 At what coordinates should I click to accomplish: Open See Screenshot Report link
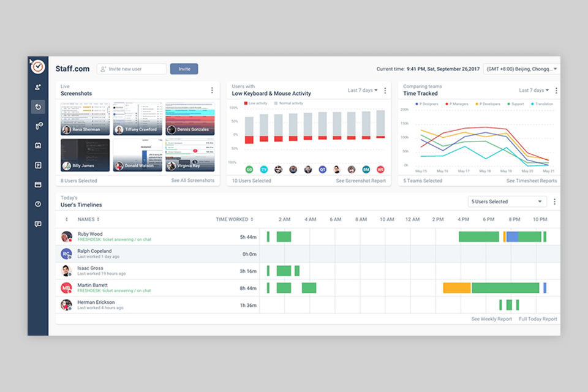click(x=361, y=181)
